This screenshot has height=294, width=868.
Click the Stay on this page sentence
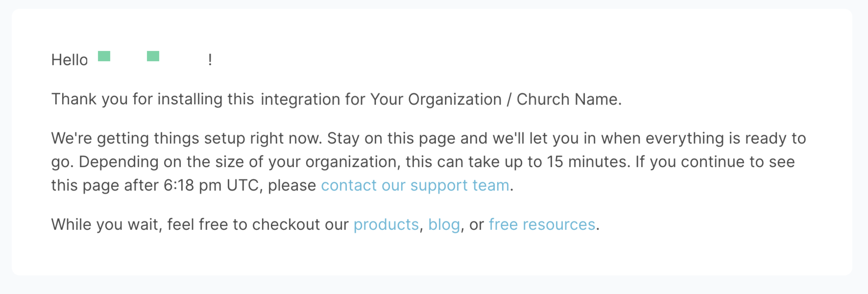pyautogui.click(x=567, y=138)
